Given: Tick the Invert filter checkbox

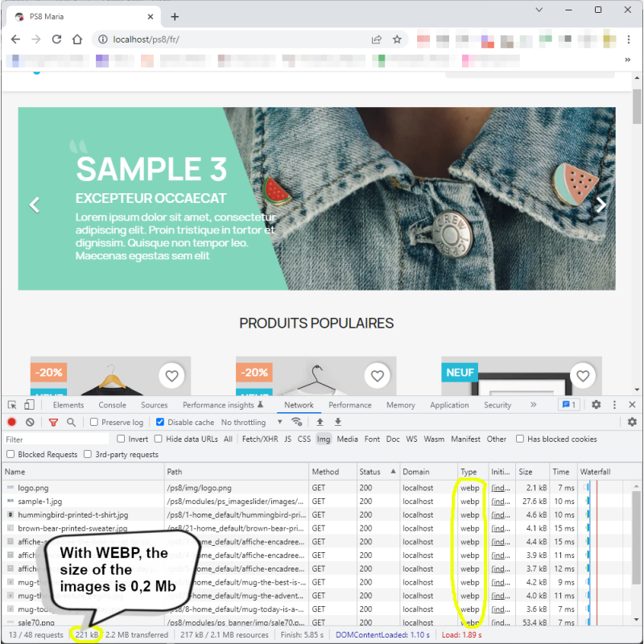Looking at the screenshot, I should click(121, 439).
